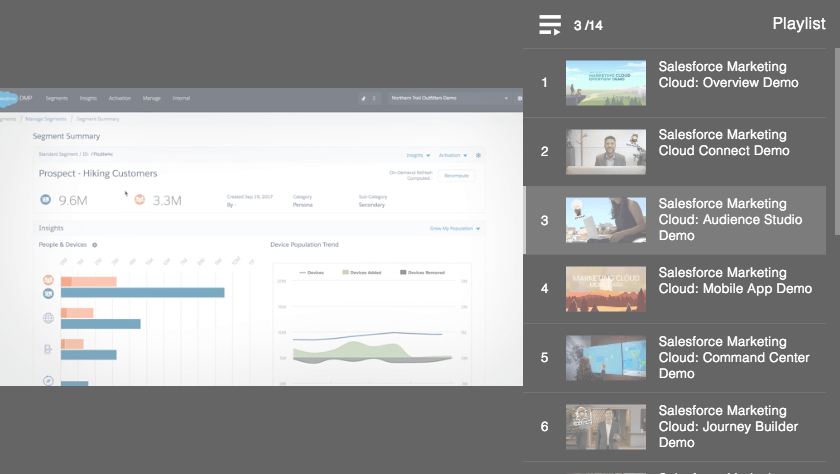Screen dimensions: 840x474
Task: Click the Playlist heading
Action: pyautogui.click(x=799, y=24)
